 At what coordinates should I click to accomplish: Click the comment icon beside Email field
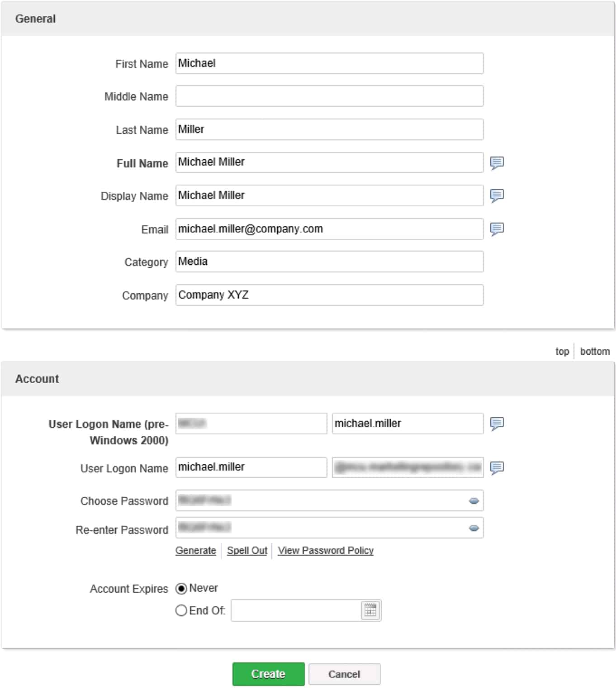coord(497,229)
